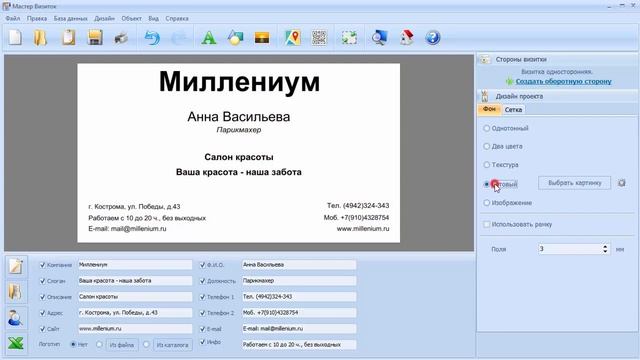Click the Слоган input field
640x360 pixels.
coord(135,281)
